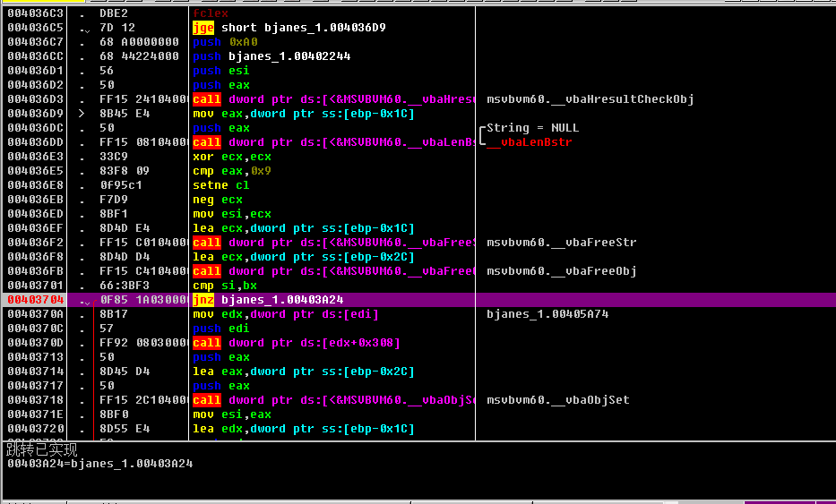Select address 004036F2 in the address column
This screenshot has height=504, width=836.
tap(35, 243)
